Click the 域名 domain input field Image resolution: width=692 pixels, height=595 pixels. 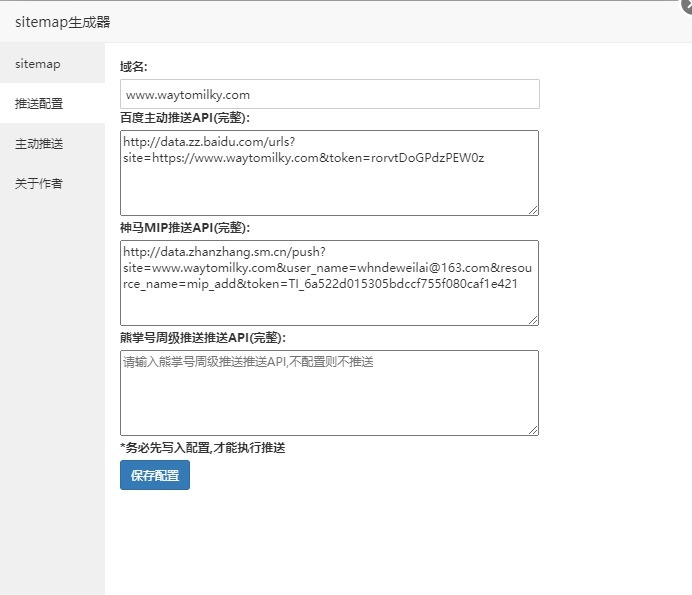330,94
